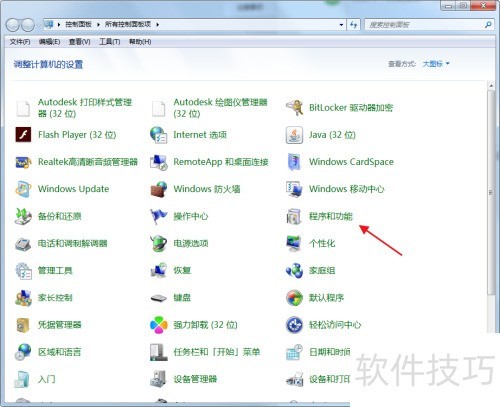500x407 pixels.
Task: Expand arrow after 控制面板 in breadcrumb
Action: 98,24
